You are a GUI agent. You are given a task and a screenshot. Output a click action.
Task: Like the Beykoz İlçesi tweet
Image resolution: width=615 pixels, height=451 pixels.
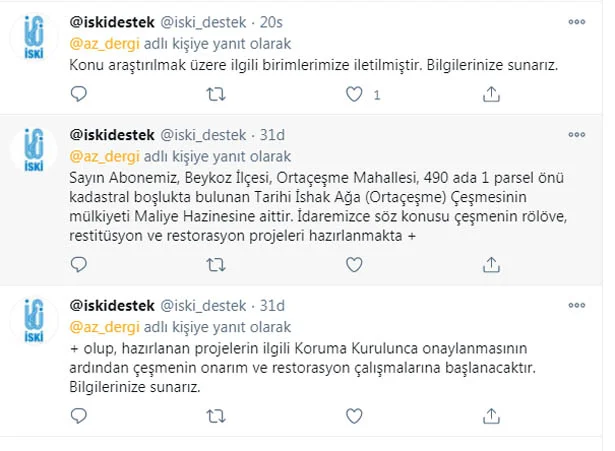pos(352,267)
